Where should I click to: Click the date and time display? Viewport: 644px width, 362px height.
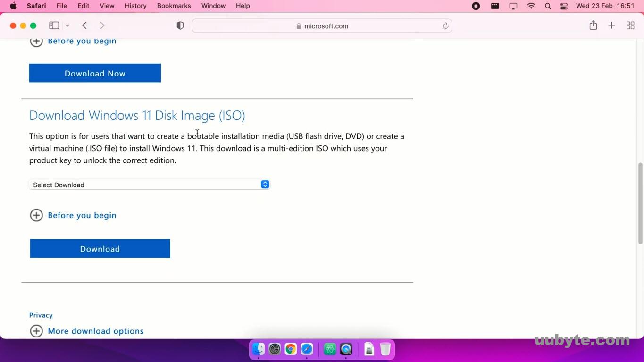coord(605,6)
